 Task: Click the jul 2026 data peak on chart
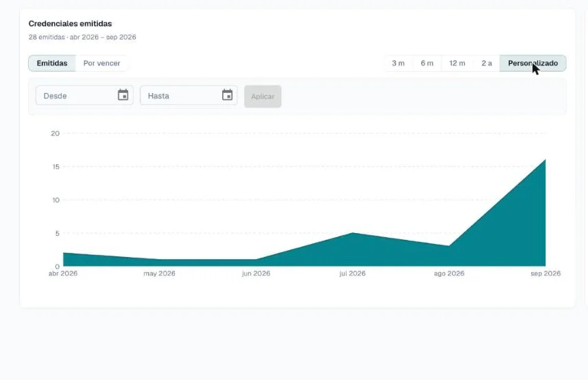[x=353, y=233]
